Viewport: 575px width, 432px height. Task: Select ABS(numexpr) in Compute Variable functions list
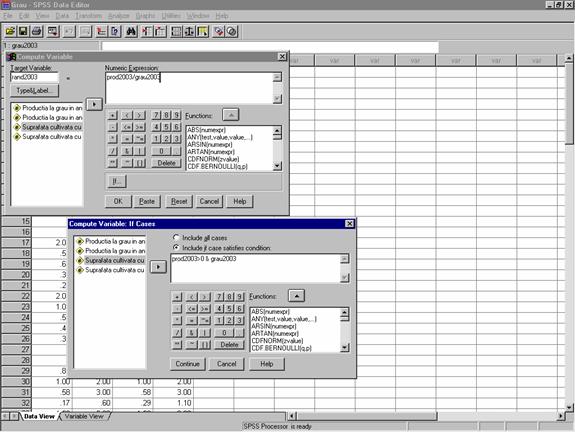coord(206,130)
